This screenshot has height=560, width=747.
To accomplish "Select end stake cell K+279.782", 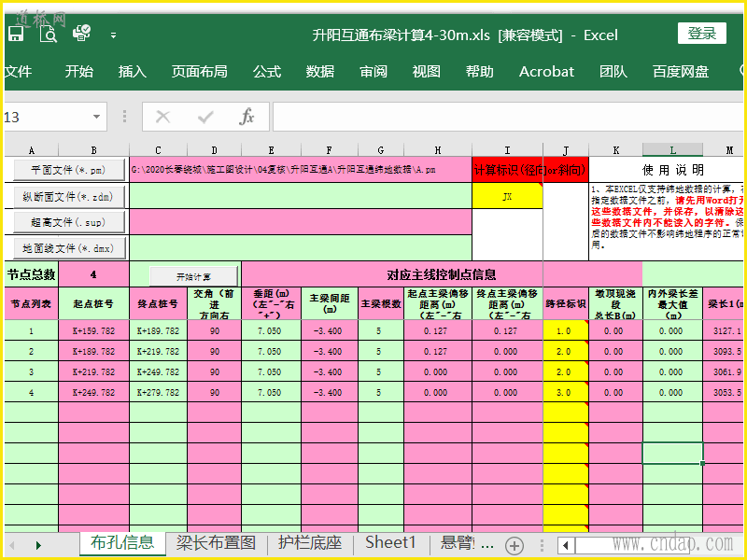I will click(158, 393).
